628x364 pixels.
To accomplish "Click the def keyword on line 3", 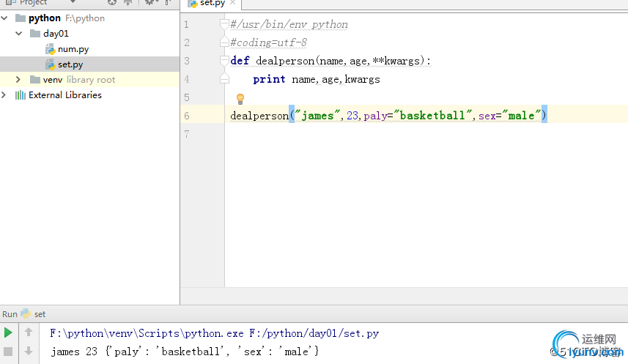I will pyautogui.click(x=240, y=61).
